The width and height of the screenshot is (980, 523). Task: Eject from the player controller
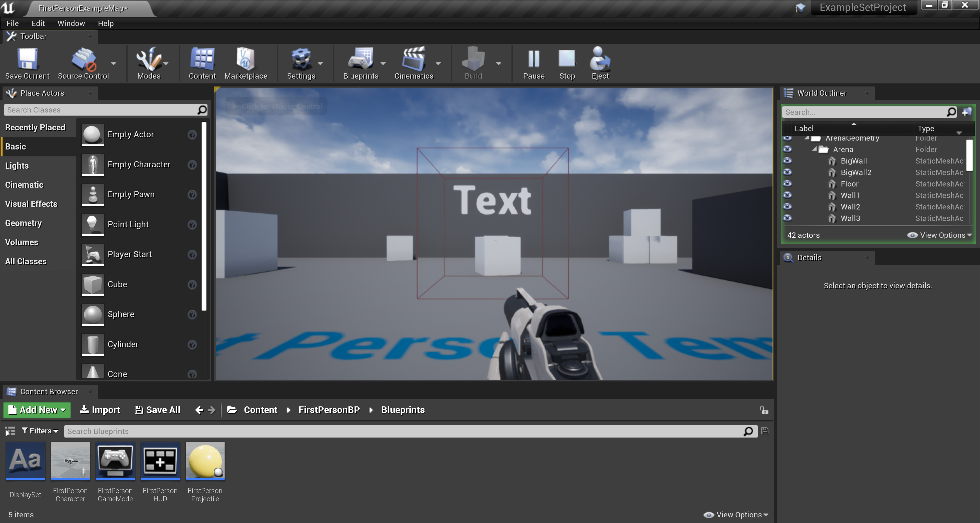pyautogui.click(x=599, y=63)
